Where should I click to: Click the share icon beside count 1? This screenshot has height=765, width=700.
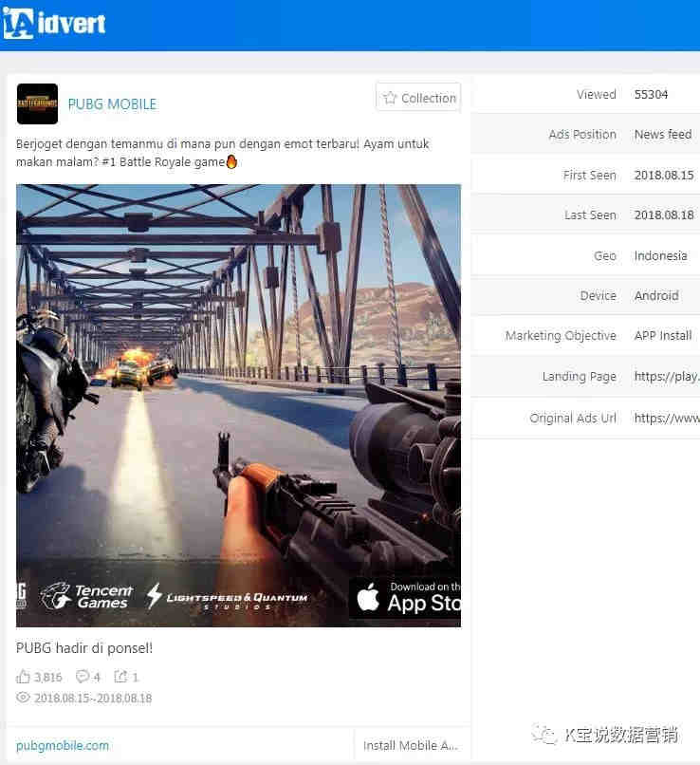click(120, 676)
